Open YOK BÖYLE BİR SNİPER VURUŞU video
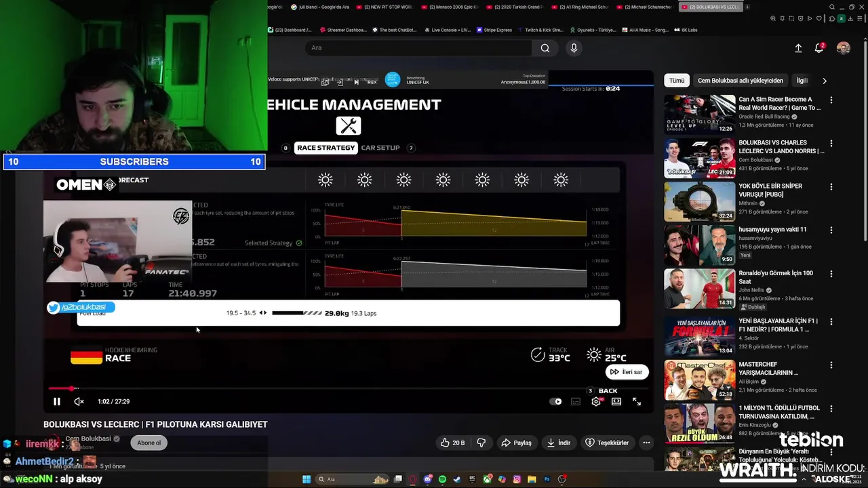Viewport: 868px width, 488px height. (699, 201)
